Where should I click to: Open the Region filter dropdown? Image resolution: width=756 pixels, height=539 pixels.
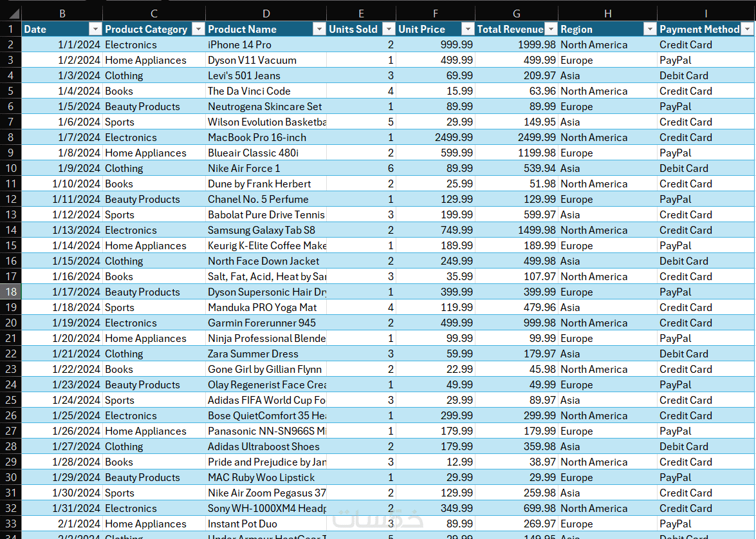pyautogui.click(x=650, y=30)
